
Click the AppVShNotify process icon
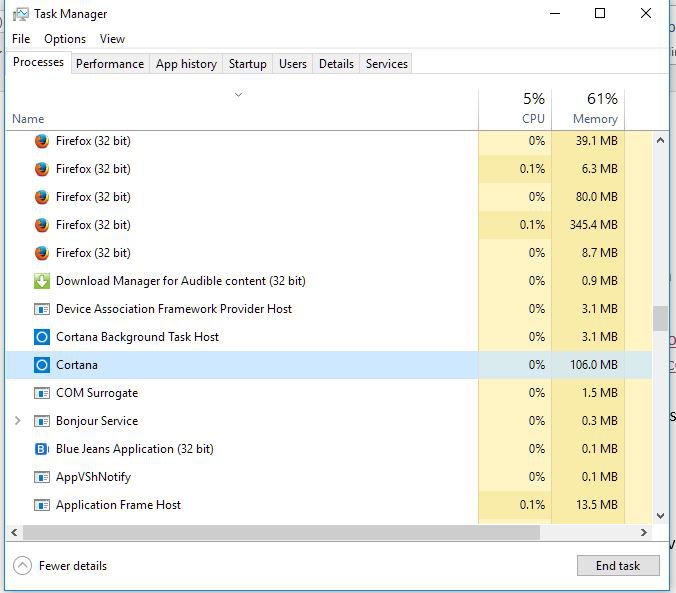42,477
